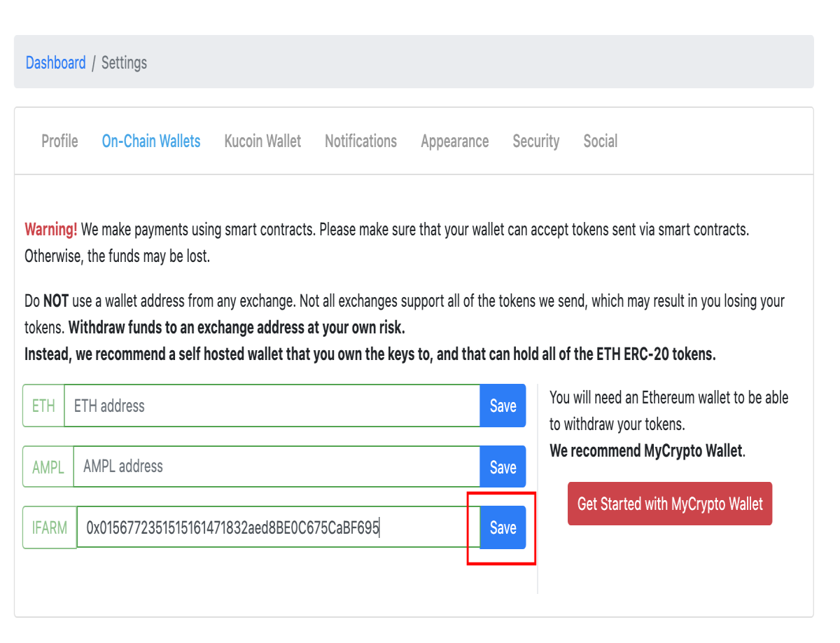Open the Dashboard breadcrumb link
840x643 pixels.
(55, 62)
